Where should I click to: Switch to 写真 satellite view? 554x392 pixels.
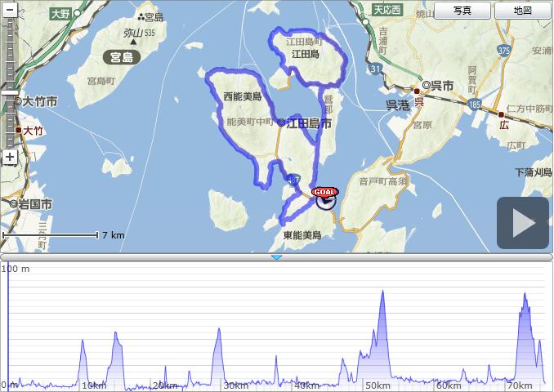pos(462,11)
